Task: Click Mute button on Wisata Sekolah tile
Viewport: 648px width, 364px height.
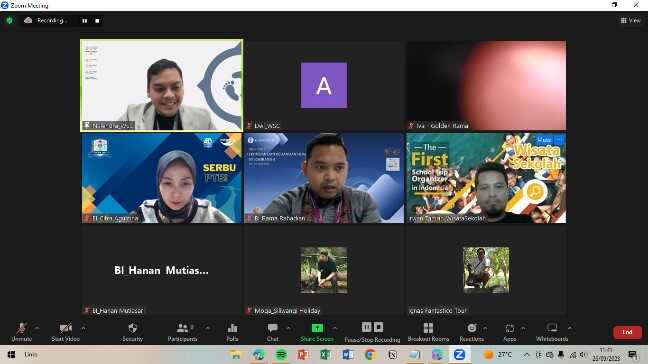Action: [544, 140]
